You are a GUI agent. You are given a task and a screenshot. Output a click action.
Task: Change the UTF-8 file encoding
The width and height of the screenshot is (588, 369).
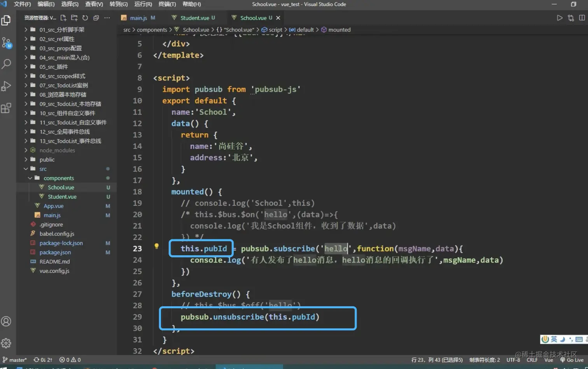click(x=513, y=360)
